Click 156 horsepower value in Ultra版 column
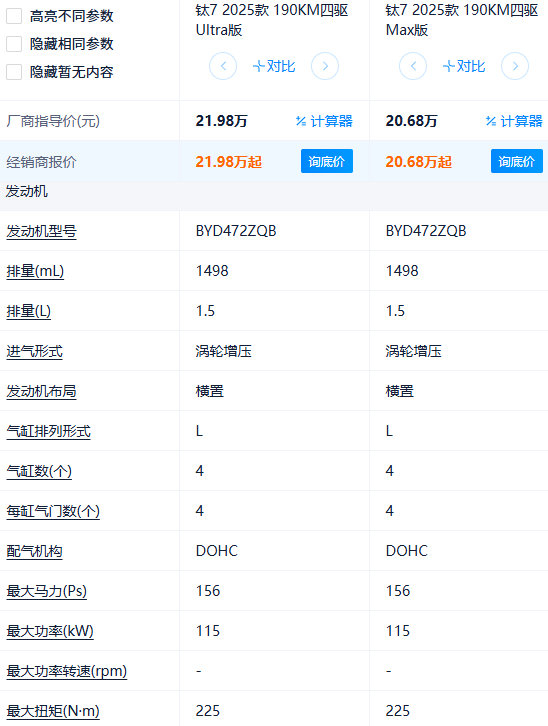 click(x=208, y=591)
